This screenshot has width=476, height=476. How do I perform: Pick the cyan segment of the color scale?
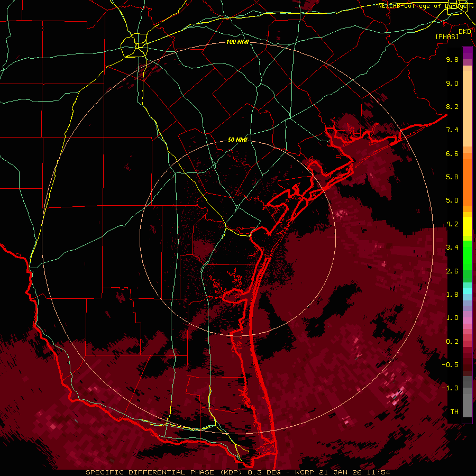467,291
